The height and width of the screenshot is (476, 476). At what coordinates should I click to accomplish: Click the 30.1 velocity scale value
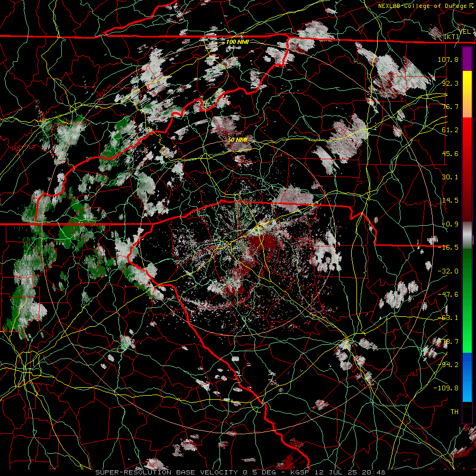click(x=450, y=177)
